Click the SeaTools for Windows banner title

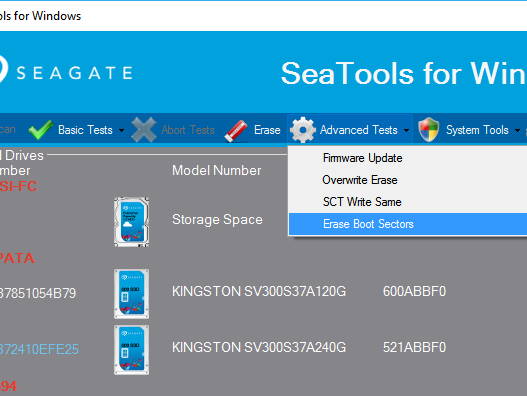coord(403,73)
